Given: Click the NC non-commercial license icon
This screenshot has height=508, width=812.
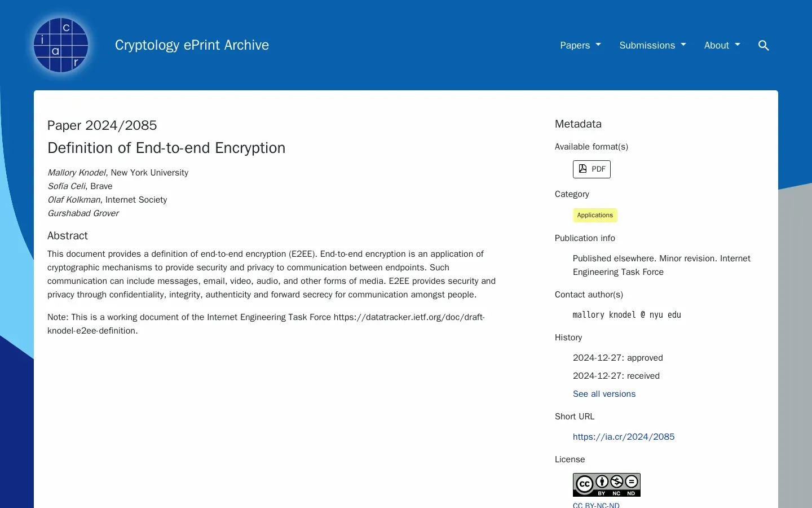Looking at the screenshot, I should click(617, 482).
